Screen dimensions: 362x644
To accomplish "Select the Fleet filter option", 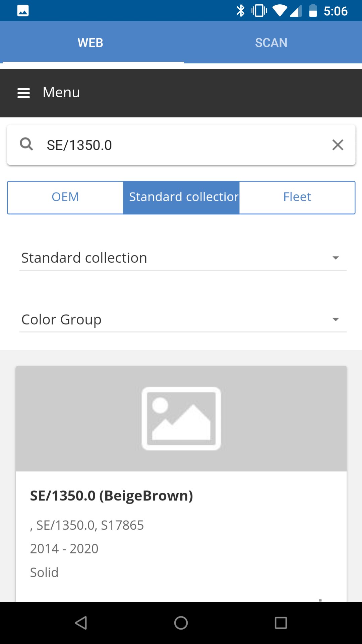I will click(x=297, y=197).
